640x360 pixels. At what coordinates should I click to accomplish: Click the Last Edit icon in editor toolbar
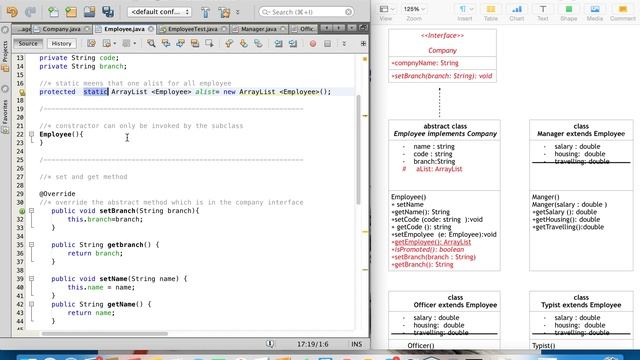pyautogui.click(x=91, y=43)
